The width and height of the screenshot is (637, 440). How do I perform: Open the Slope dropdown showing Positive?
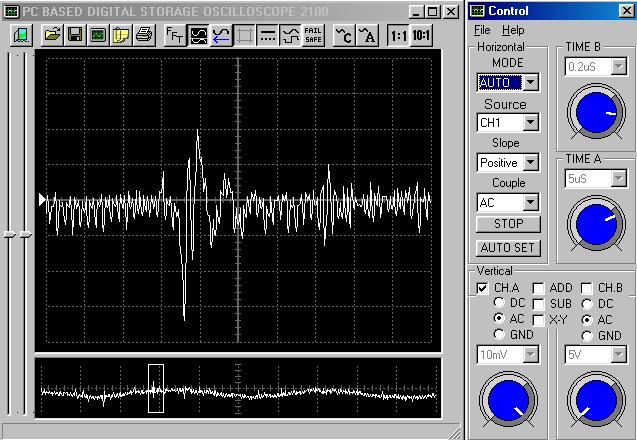coord(531,162)
